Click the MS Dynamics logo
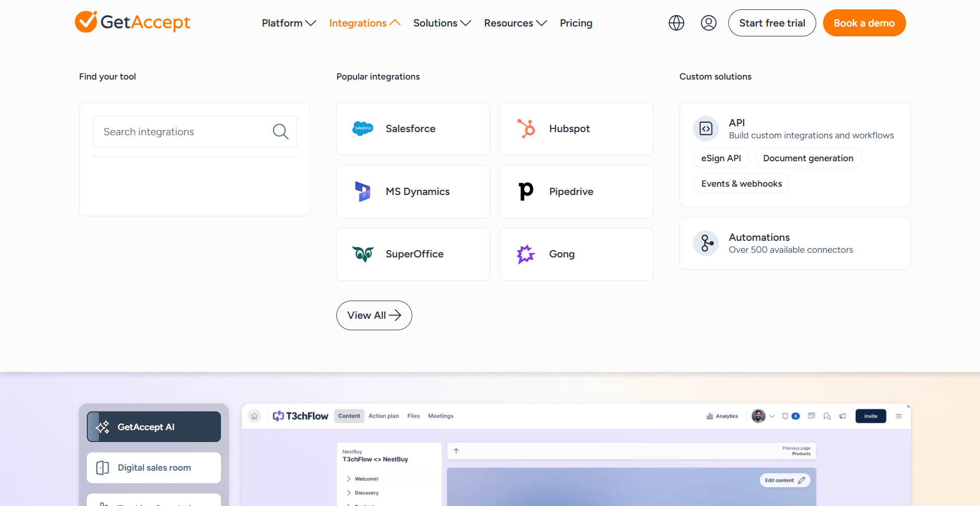 (x=363, y=191)
